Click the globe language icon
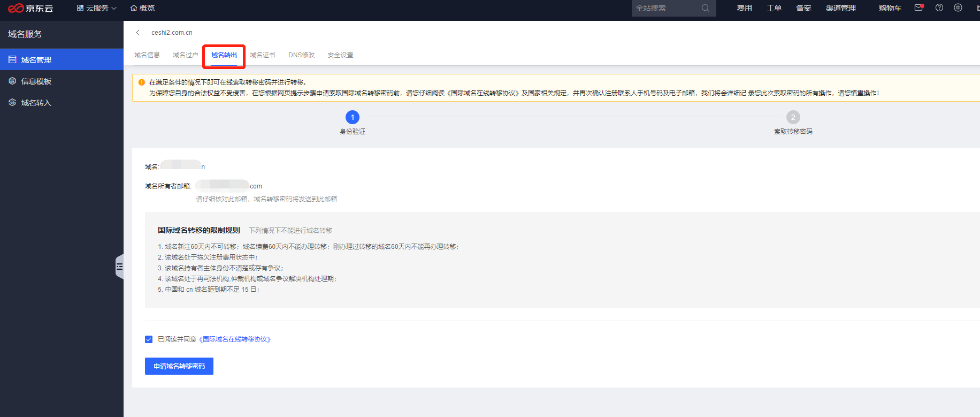 pyautogui.click(x=958, y=8)
